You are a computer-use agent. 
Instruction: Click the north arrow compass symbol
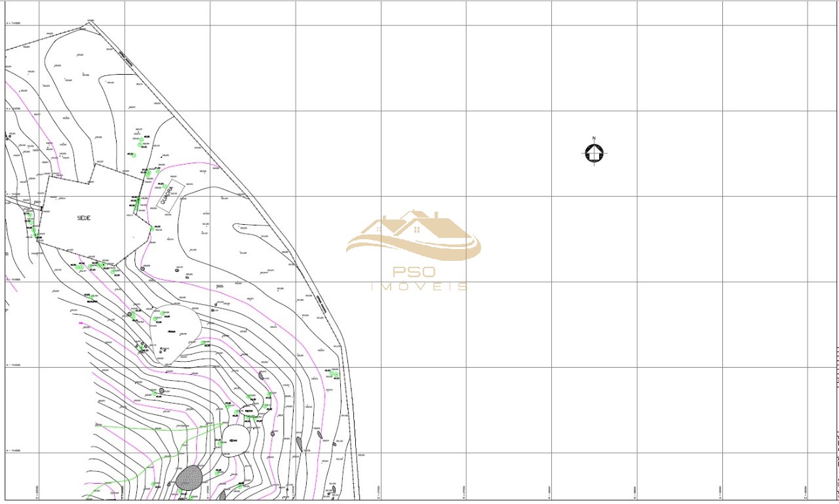click(x=594, y=153)
